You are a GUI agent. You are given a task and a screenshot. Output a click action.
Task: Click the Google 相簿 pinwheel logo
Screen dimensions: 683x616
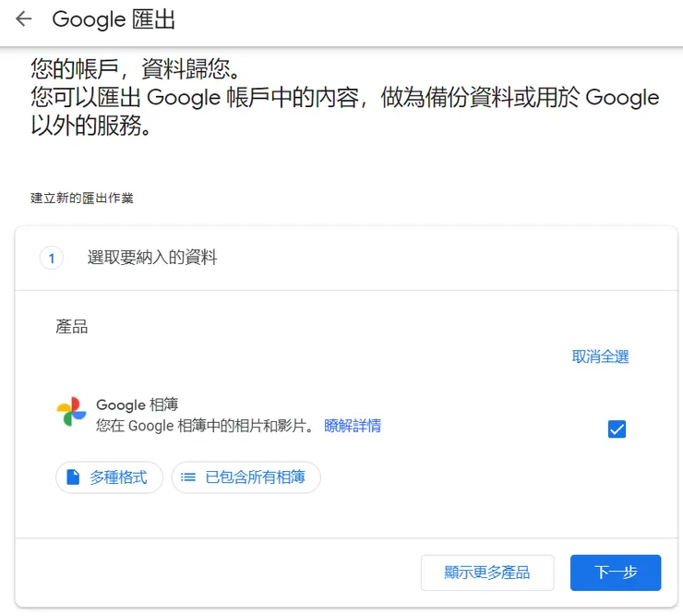tap(71, 411)
